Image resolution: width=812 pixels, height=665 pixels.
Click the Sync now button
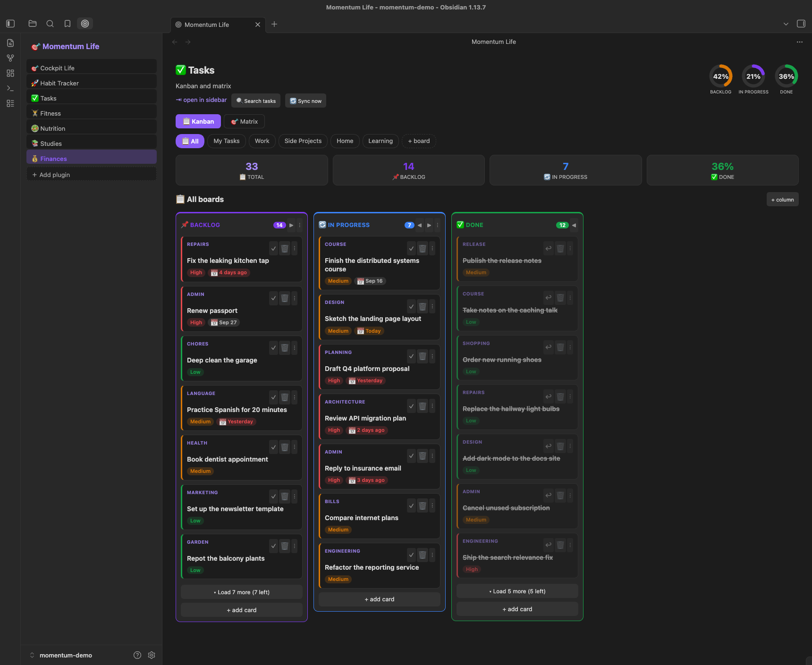coord(305,101)
